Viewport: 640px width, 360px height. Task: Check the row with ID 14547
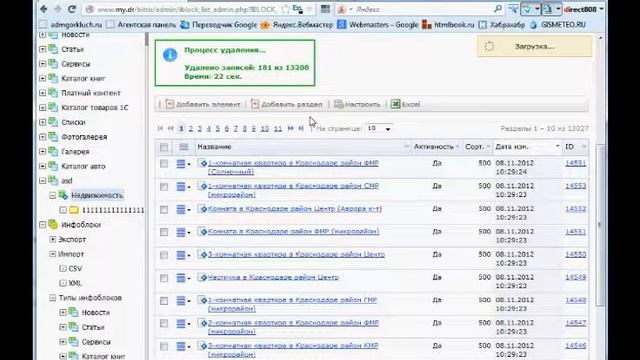click(x=164, y=324)
